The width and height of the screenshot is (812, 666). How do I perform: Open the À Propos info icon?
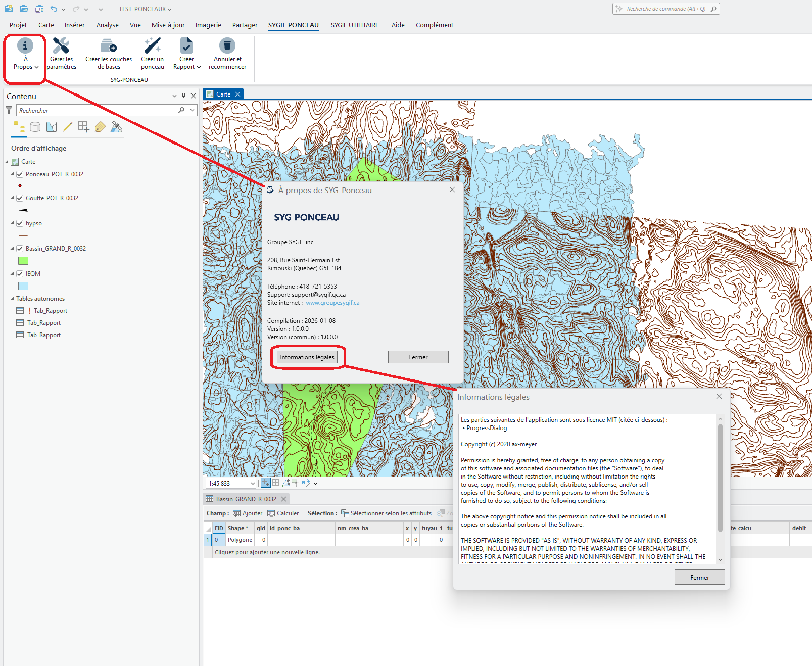click(25, 46)
